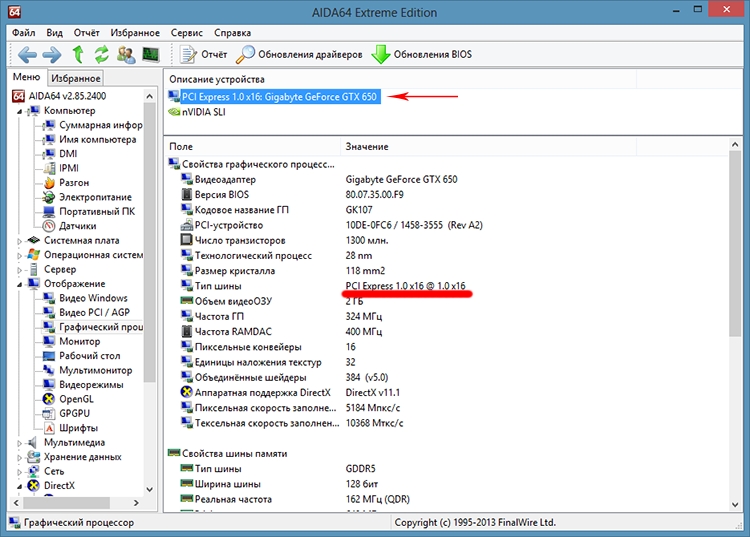Click Обновления драйверов button
This screenshot has width=750, height=537.
(300, 54)
